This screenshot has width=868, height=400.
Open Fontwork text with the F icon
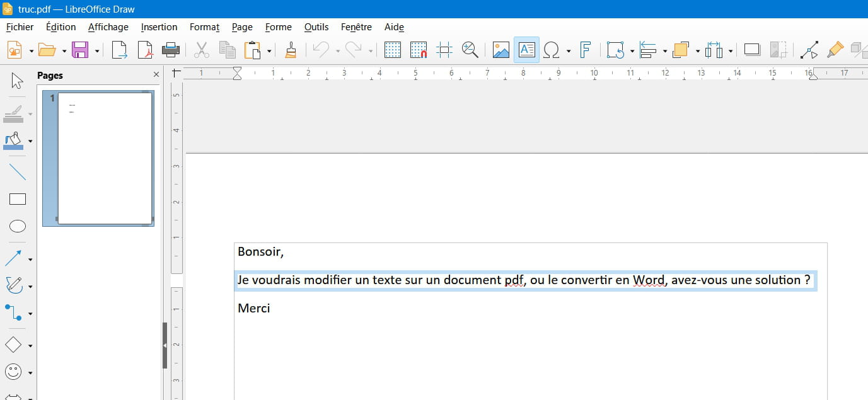[586, 50]
